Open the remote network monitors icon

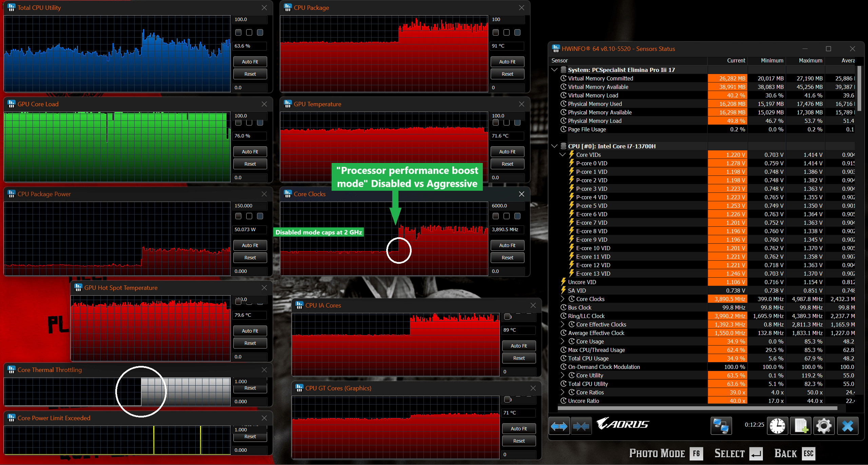[721, 426]
